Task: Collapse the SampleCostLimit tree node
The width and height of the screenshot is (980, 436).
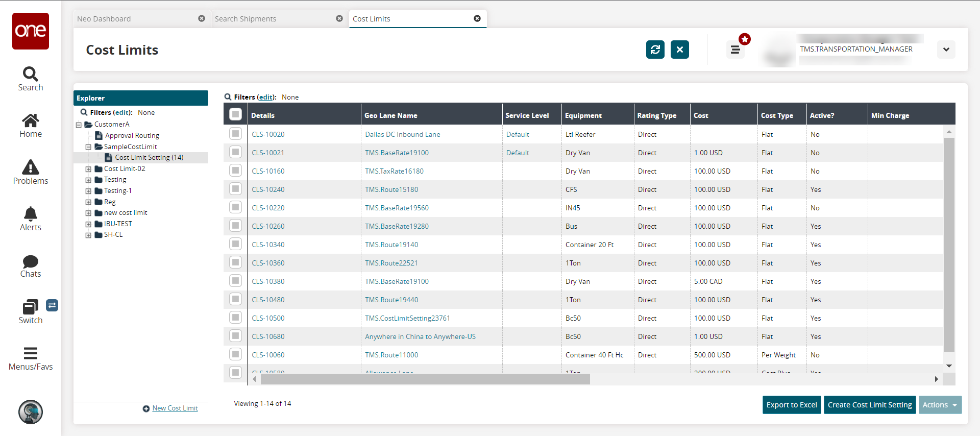Action: (88, 147)
